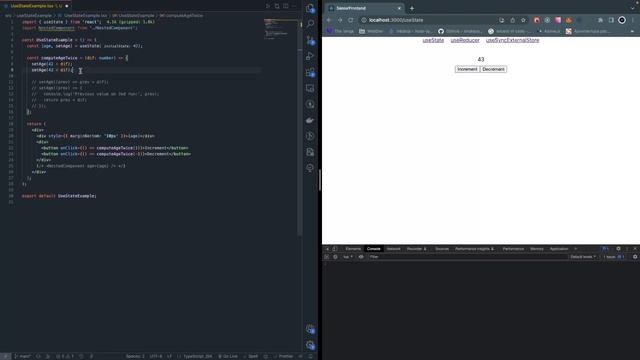Click the Issues counter in the console toolbar
Screen dimensions: 640x360
click(614, 257)
